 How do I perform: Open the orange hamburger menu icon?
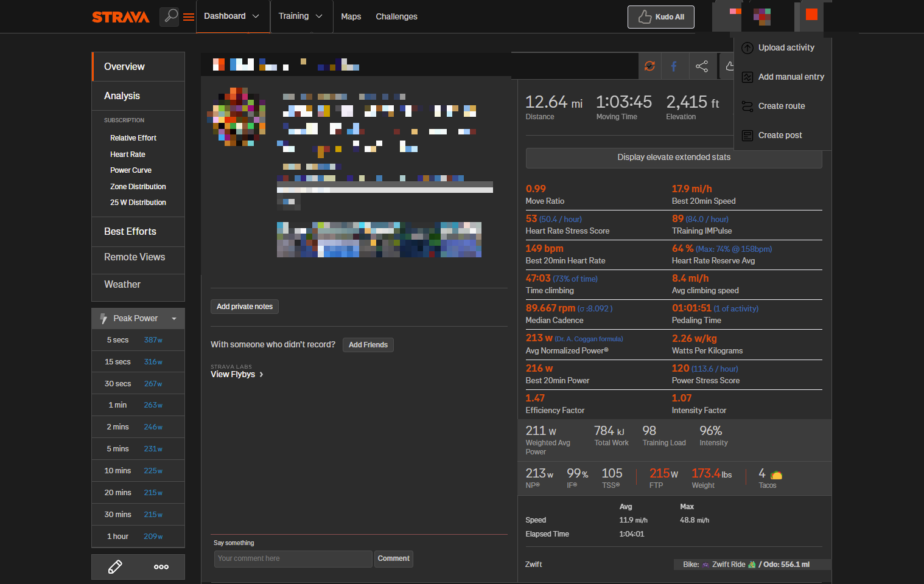(x=189, y=17)
